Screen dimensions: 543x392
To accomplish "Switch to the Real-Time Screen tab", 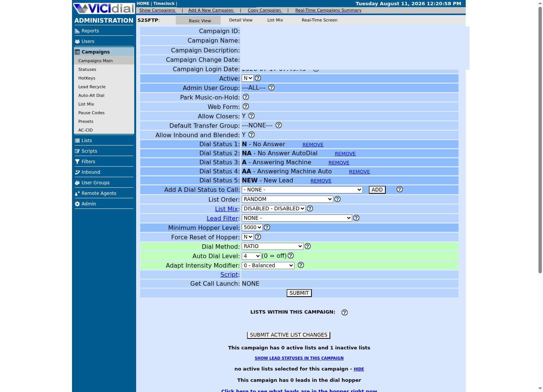I will click(319, 20).
